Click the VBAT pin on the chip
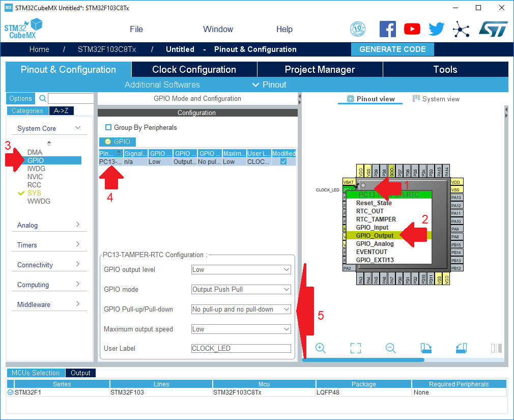The width and height of the screenshot is (514, 420). coord(349,182)
